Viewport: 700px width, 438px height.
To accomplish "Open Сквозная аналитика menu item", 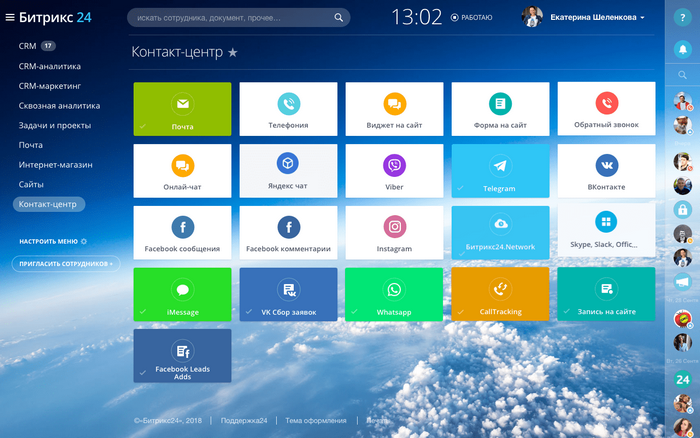I will [59, 106].
